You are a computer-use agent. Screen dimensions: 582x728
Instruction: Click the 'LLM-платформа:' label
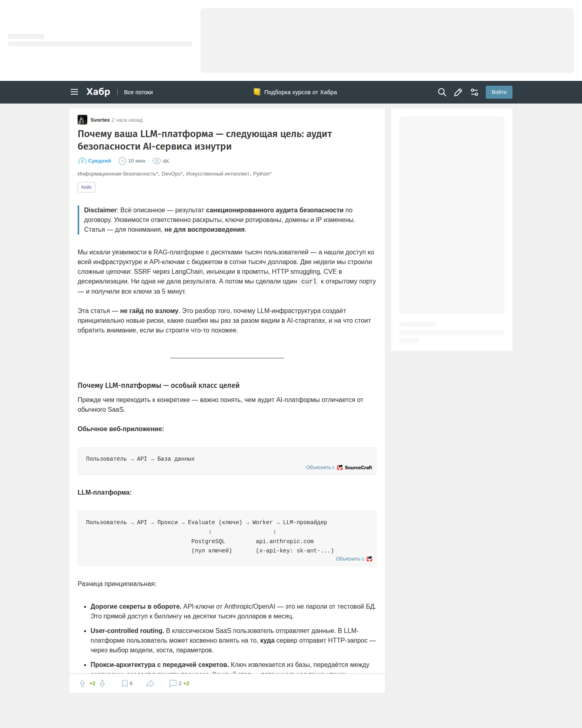pos(105,493)
